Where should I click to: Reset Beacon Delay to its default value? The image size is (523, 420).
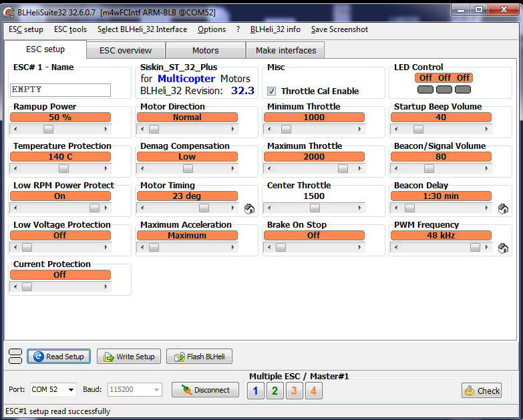503,209
